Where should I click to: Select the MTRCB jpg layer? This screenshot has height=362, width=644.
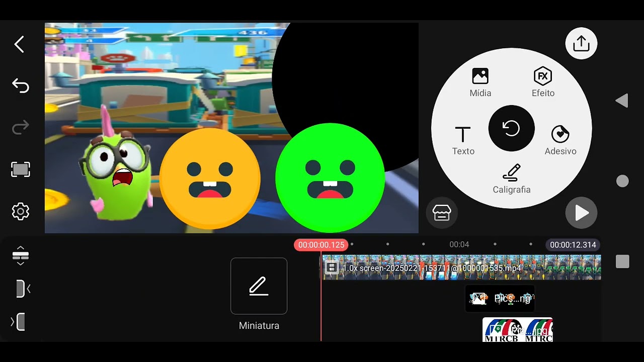point(518,329)
